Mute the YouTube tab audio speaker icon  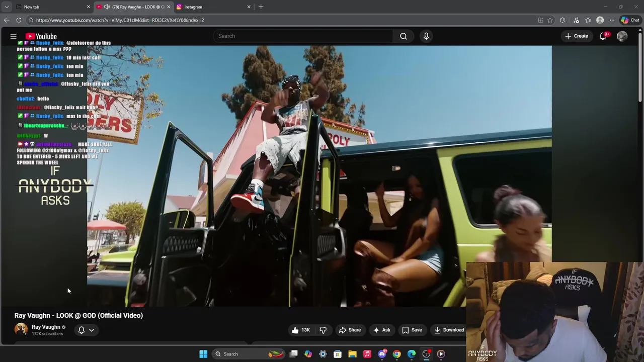pos(107,7)
